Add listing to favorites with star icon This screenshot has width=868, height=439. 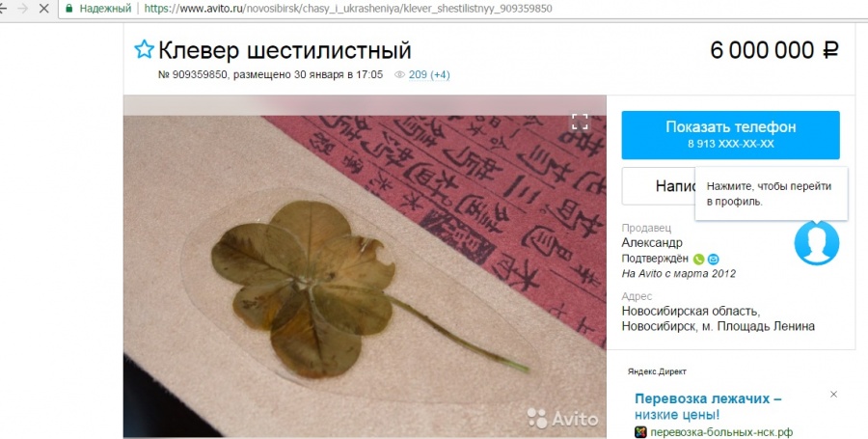[x=144, y=50]
